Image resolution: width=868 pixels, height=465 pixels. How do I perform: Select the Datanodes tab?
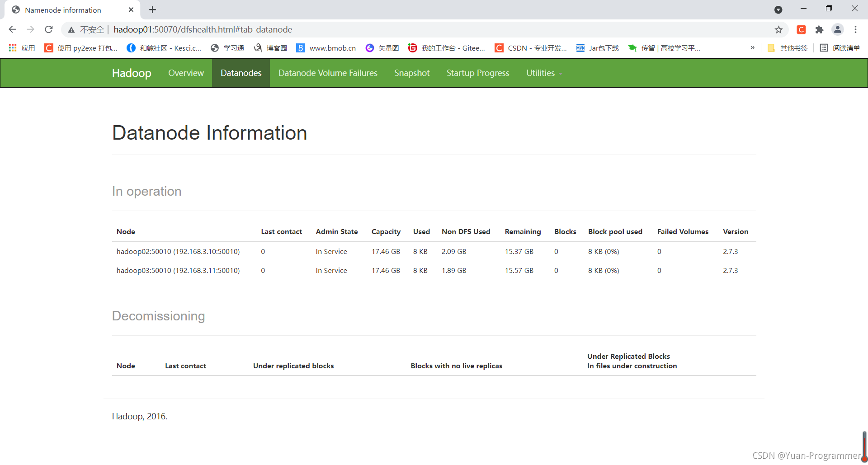pyautogui.click(x=241, y=73)
